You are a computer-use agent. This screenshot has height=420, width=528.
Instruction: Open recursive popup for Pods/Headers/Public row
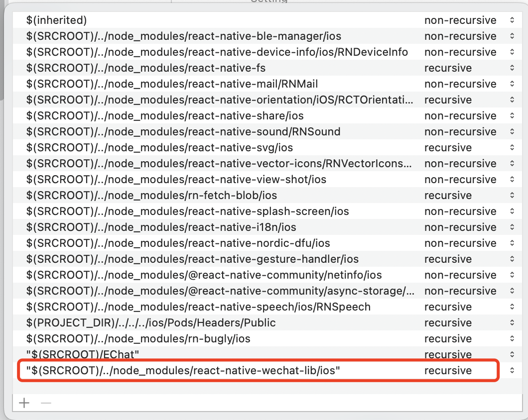coord(512,323)
